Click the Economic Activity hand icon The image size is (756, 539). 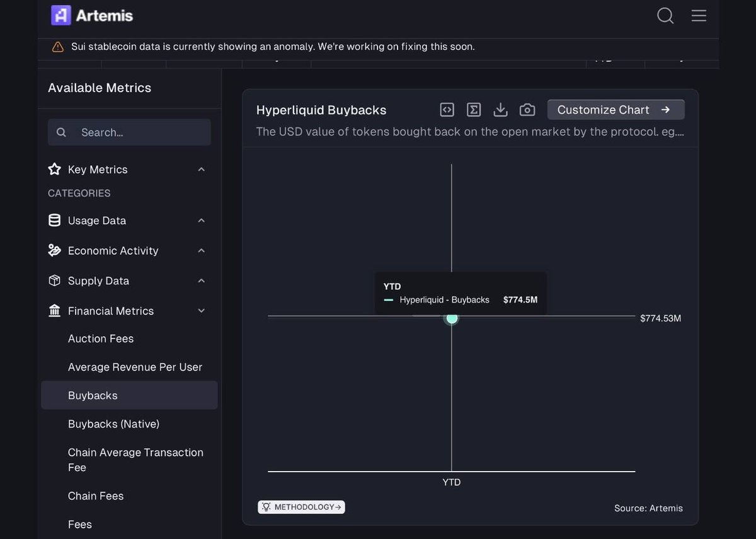coord(55,250)
